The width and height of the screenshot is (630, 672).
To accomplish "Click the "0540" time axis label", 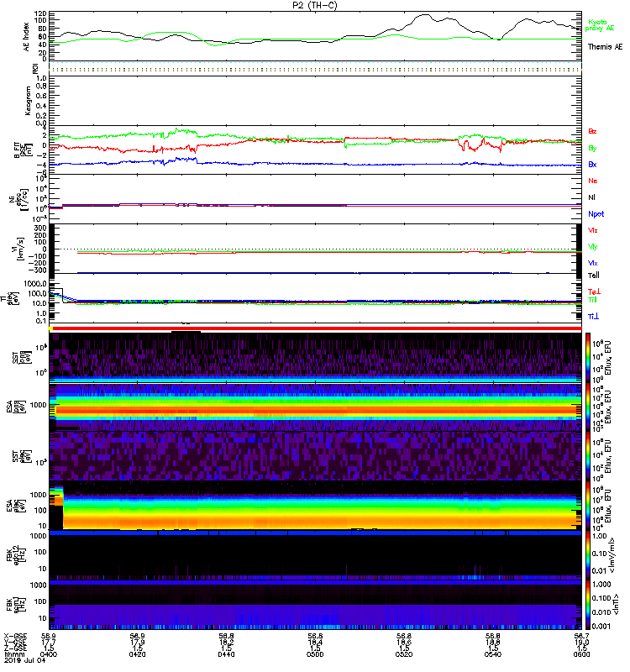I will pos(493,654).
